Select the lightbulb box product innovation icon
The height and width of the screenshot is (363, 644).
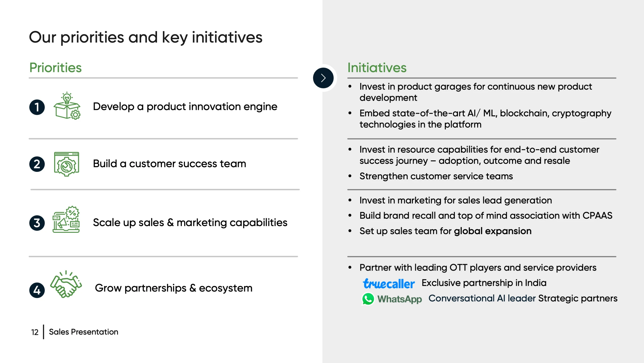tap(67, 106)
